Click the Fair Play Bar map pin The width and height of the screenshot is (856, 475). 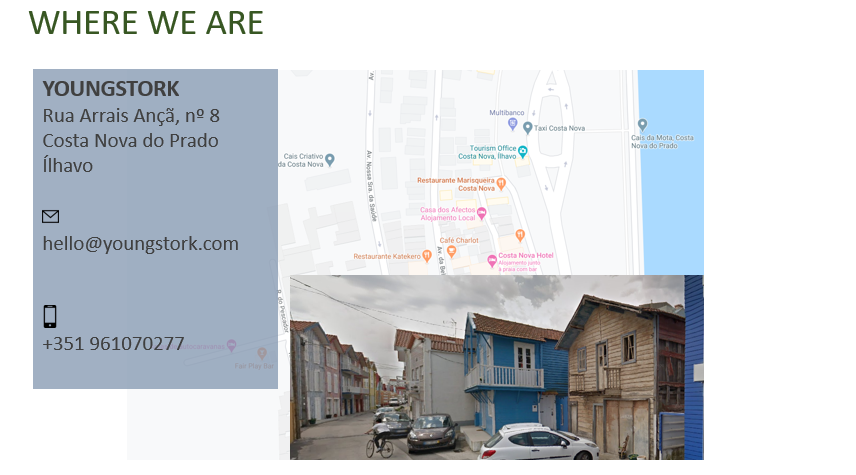[x=262, y=353]
